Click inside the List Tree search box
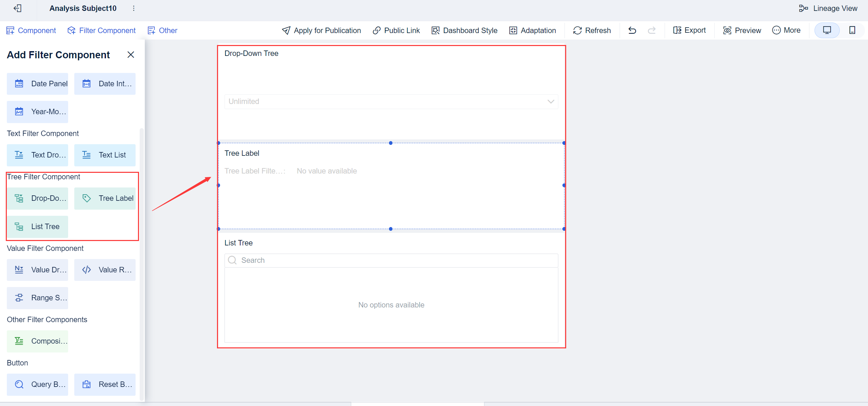 [x=391, y=260]
